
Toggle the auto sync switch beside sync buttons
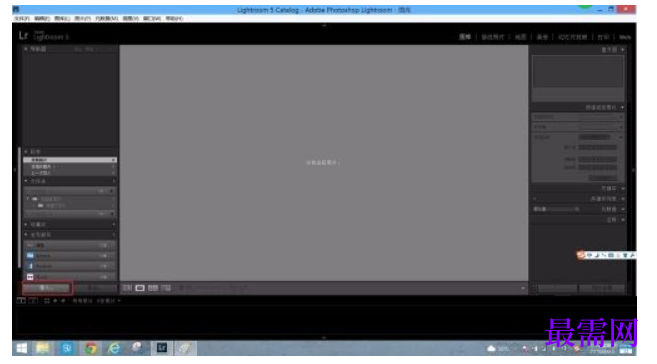click(534, 288)
